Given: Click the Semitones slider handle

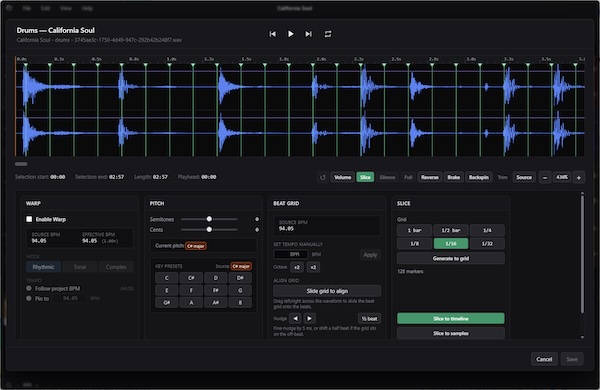Looking at the screenshot, I should (x=209, y=219).
